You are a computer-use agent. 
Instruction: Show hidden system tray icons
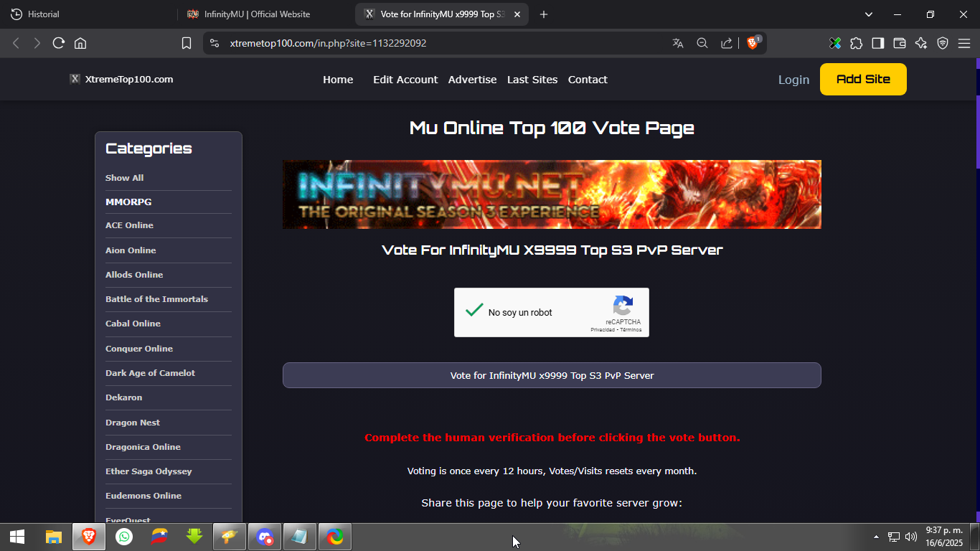(x=876, y=537)
